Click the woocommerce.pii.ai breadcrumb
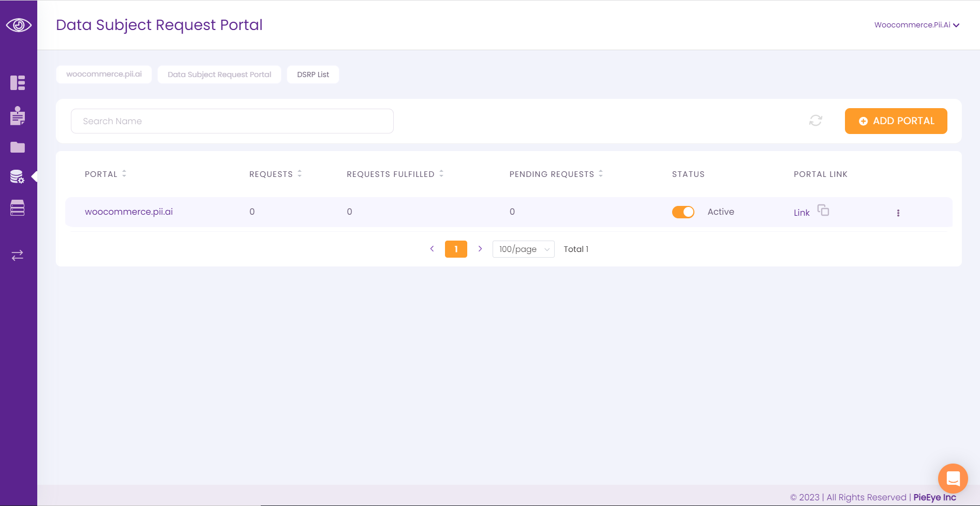The width and height of the screenshot is (980, 506). 104,74
